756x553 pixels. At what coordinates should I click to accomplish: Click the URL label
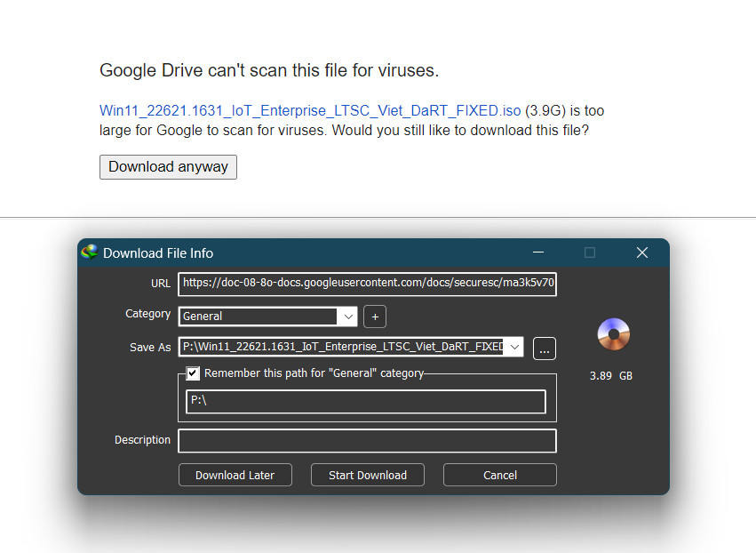coord(161,284)
